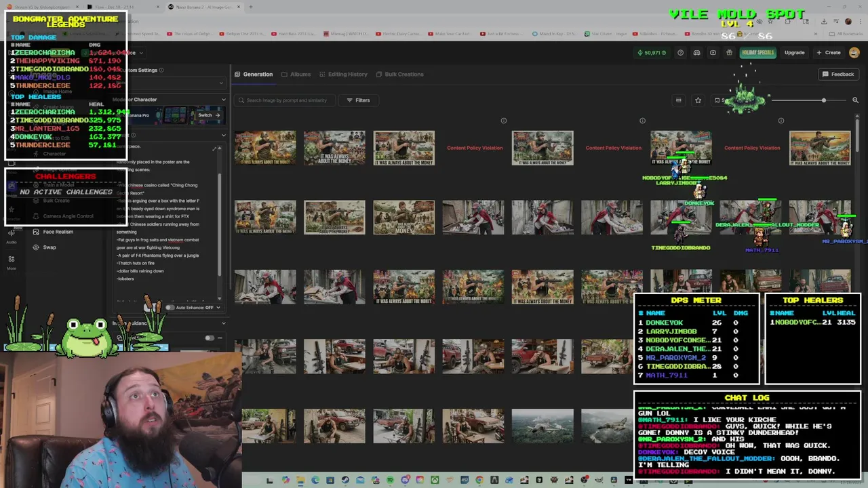Collapse the prompt section chevron
868x488 pixels.
click(224, 136)
